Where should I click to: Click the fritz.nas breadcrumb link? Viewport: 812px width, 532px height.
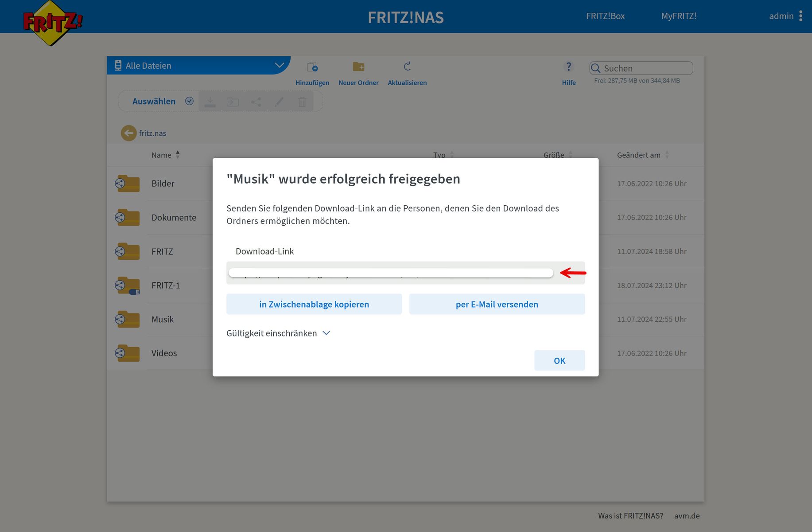152,133
